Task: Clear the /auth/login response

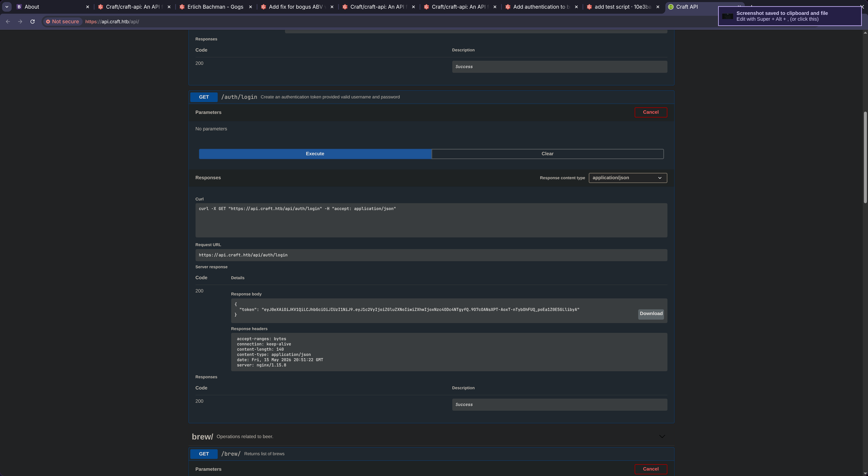Action: point(547,154)
